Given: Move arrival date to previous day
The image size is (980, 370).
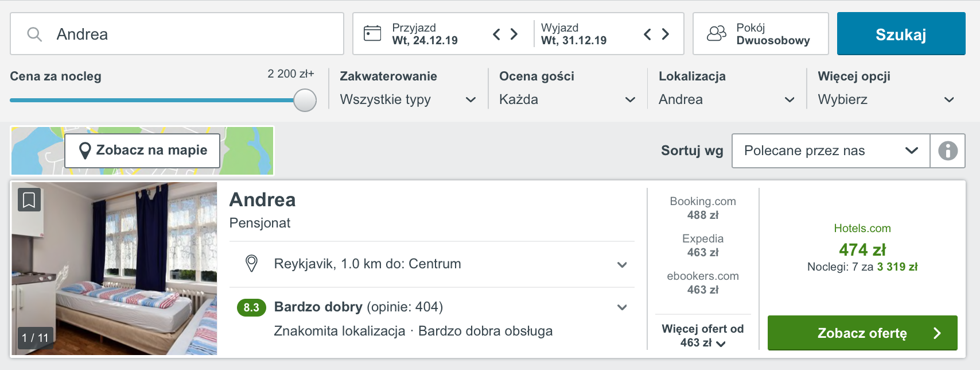Looking at the screenshot, I should (x=496, y=34).
